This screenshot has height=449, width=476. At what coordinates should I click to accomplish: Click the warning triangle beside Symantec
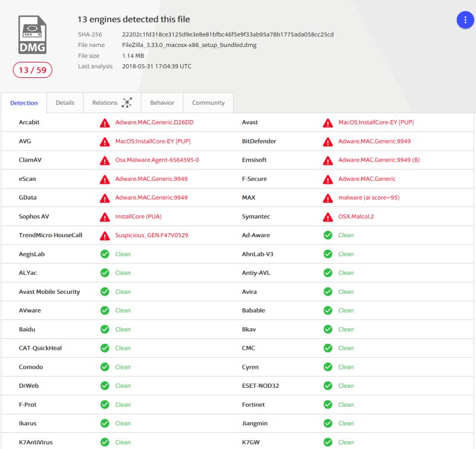327,216
